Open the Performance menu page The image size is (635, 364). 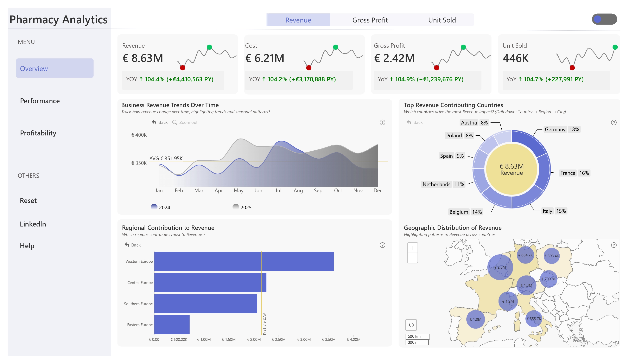40,101
